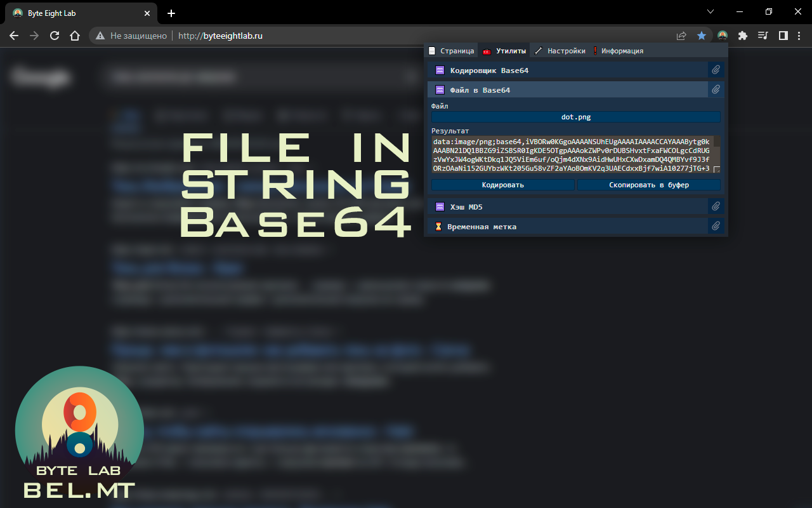The width and height of the screenshot is (812, 508).
Task: Pin Хэш MD5 using its paperclip
Action: pyautogui.click(x=716, y=206)
